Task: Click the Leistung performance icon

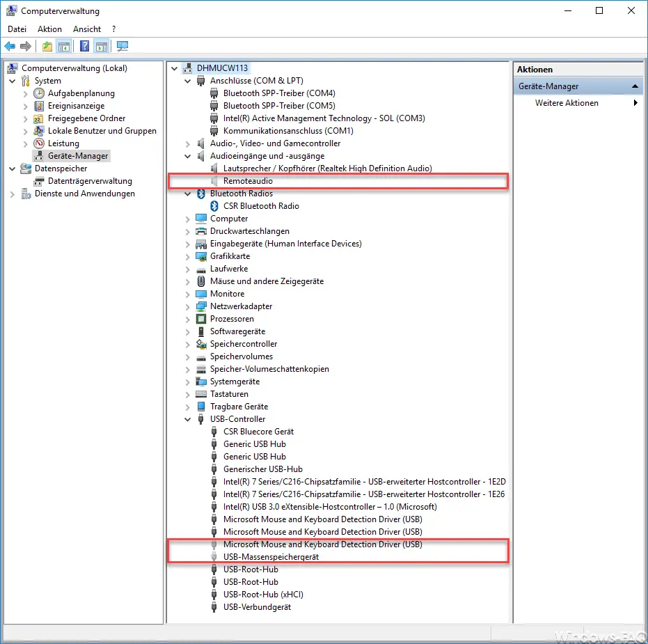Action: (39, 143)
